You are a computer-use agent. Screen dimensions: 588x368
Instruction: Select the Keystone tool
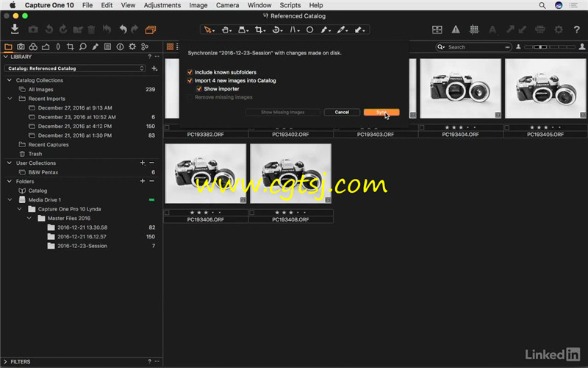(x=294, y=29)
